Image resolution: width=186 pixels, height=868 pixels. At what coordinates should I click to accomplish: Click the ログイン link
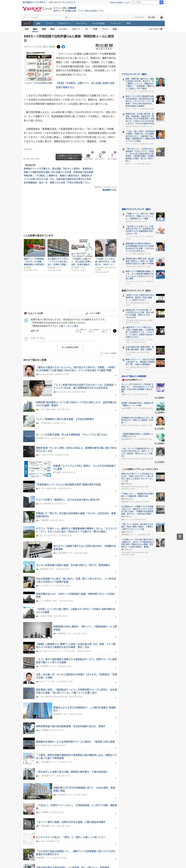click(57, 11)
